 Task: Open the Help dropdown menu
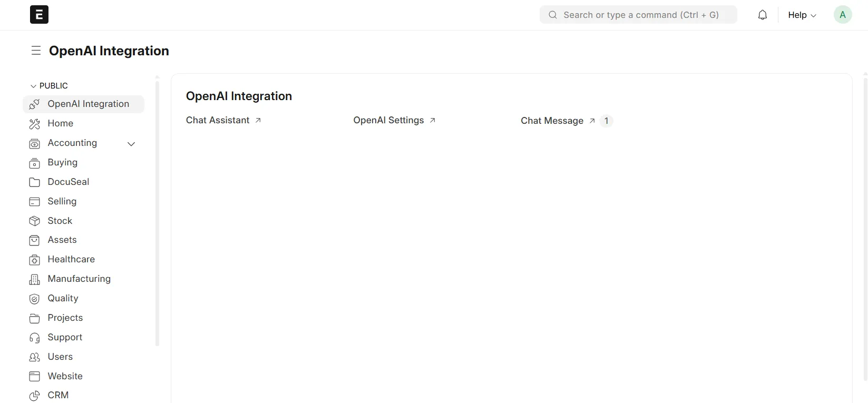pos(802,15)
